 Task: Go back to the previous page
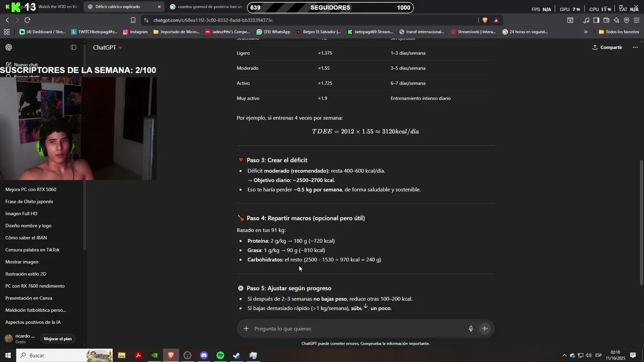7,20
